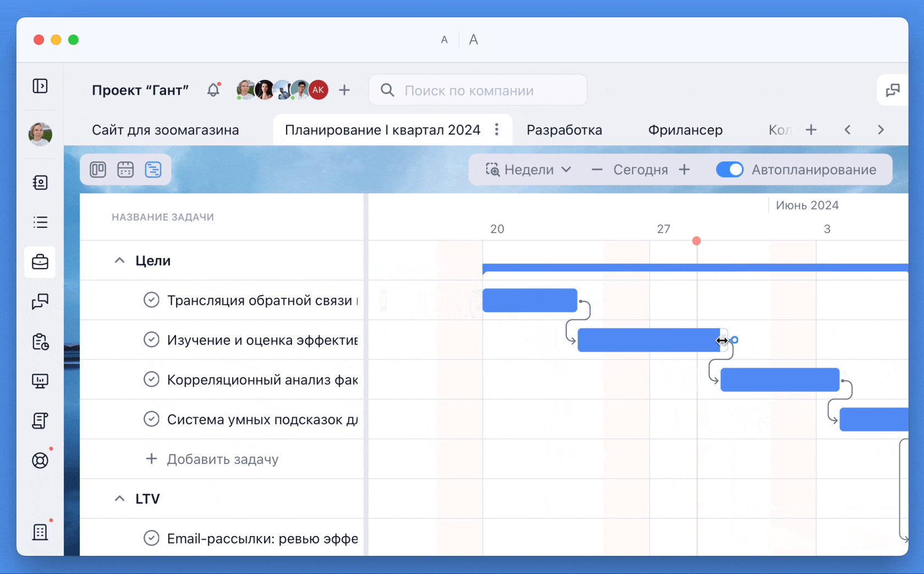Click Добавить задачу to add task
Image resolution: width=924 pixels, height=574 pixels.
(x=222, y=459)
